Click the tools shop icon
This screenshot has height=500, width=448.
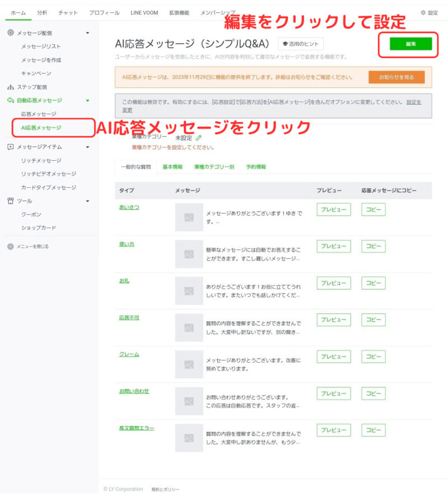pos(11,201)
